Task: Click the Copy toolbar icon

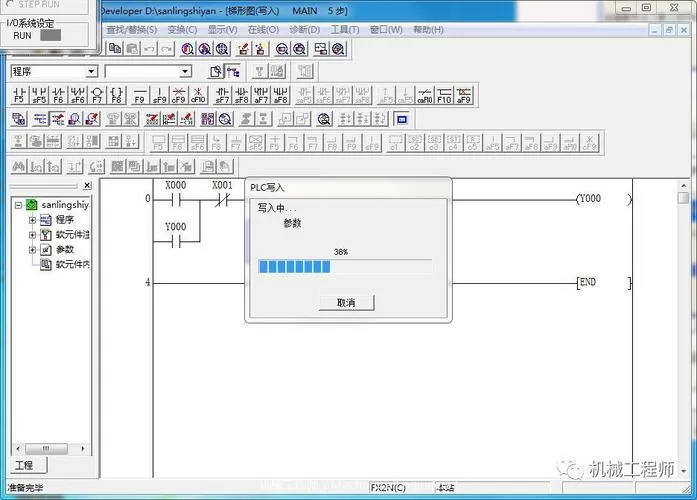Action: coord(115,48)
